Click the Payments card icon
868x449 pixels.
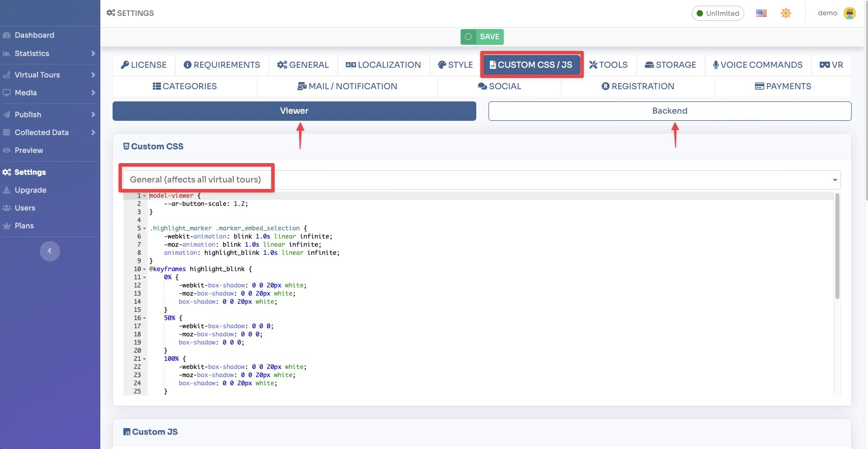759,86
